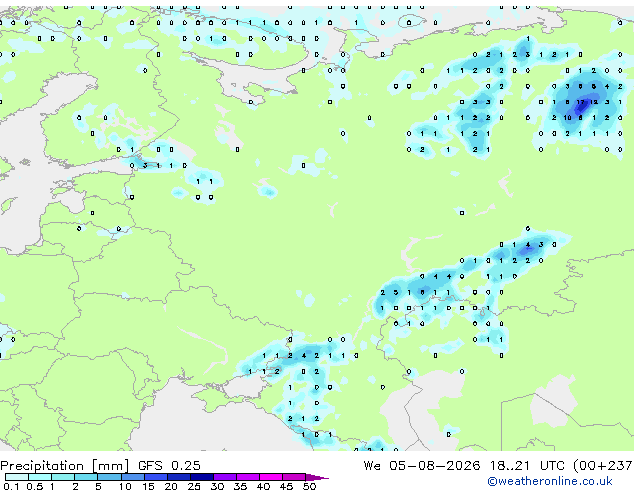Click the 0.1–0.5 mm legend color swatch

17,477
